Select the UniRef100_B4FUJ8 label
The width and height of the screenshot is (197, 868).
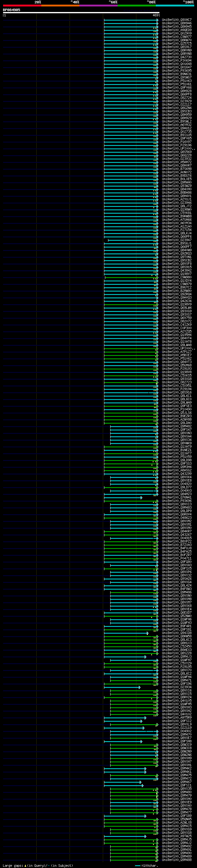click(x=177, y=548)
